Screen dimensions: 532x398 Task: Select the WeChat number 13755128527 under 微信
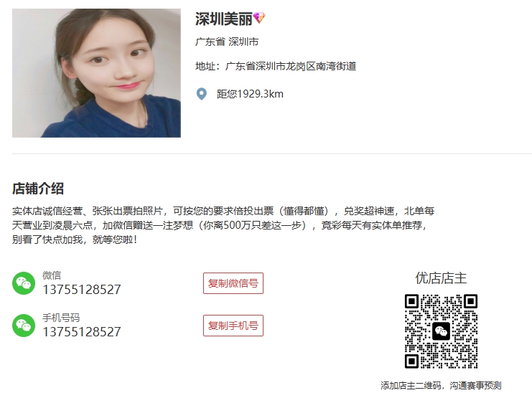pyautogui.click(x=82, y=290)
